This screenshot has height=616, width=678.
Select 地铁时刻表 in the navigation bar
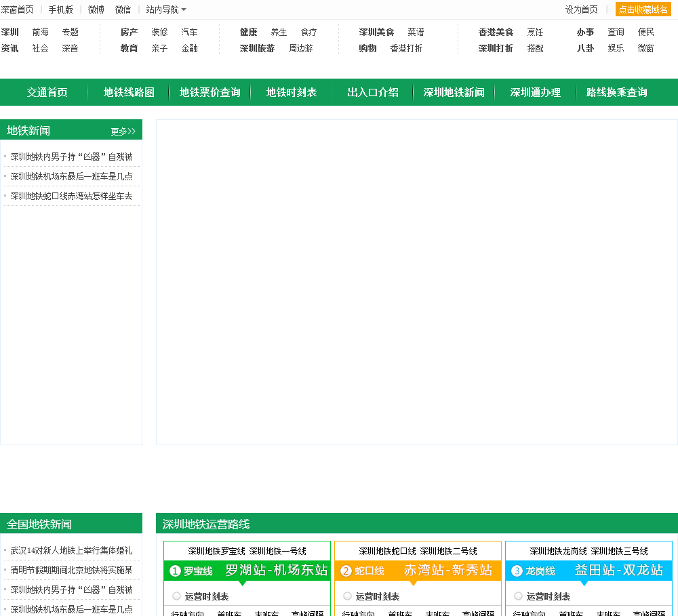click(292, 93)
